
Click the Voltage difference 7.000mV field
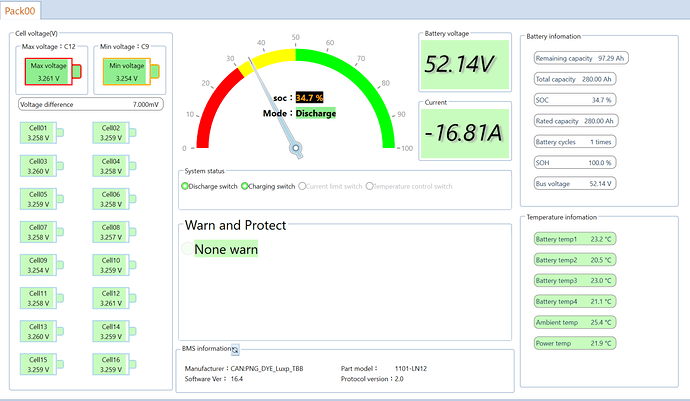pos(91,104)
